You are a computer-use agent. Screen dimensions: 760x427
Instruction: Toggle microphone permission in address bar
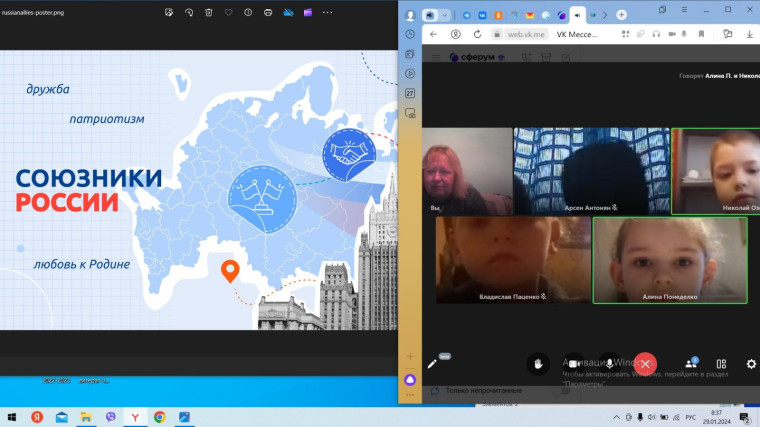coord(684,34)
